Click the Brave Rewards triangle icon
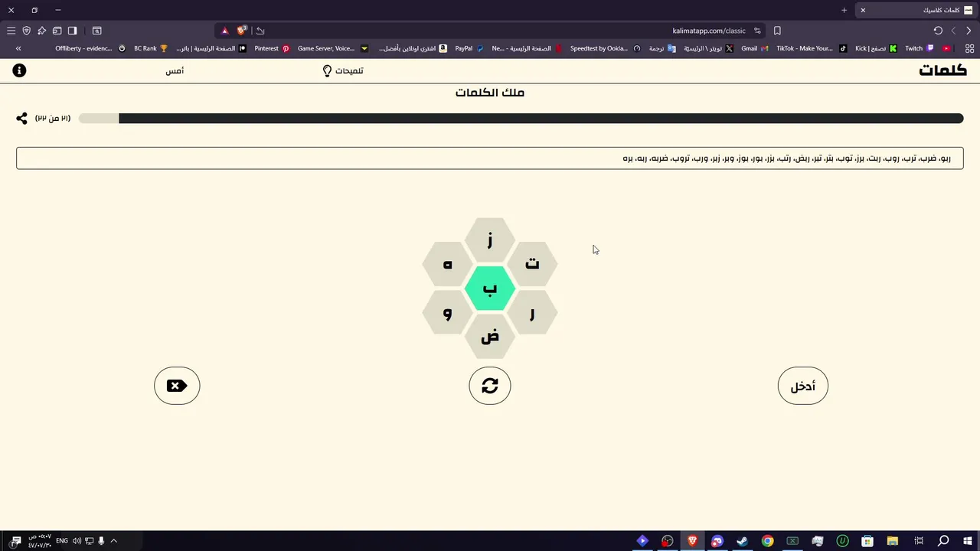 (x=225, y=31)
